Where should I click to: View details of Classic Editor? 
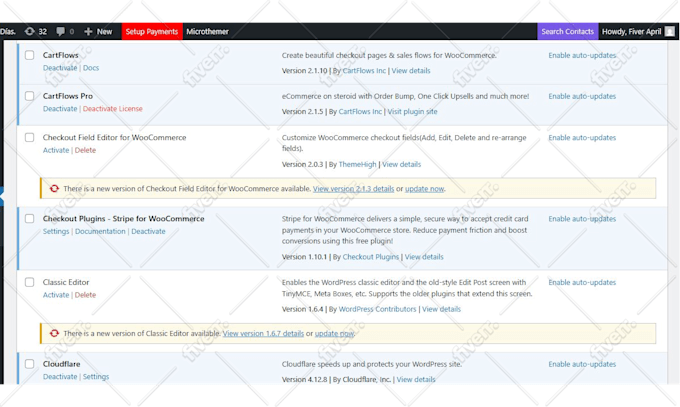click(441, 309)
